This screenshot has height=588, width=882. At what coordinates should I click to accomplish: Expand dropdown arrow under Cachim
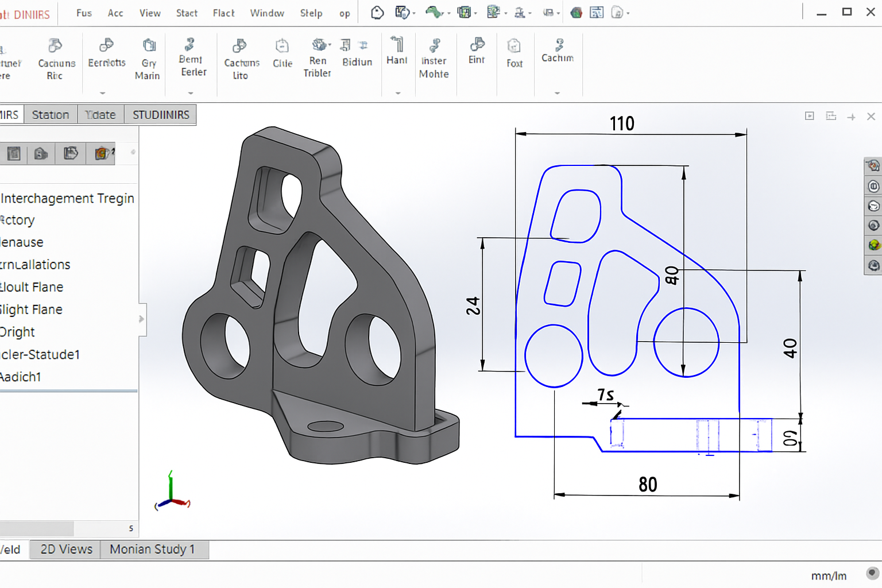557,92
